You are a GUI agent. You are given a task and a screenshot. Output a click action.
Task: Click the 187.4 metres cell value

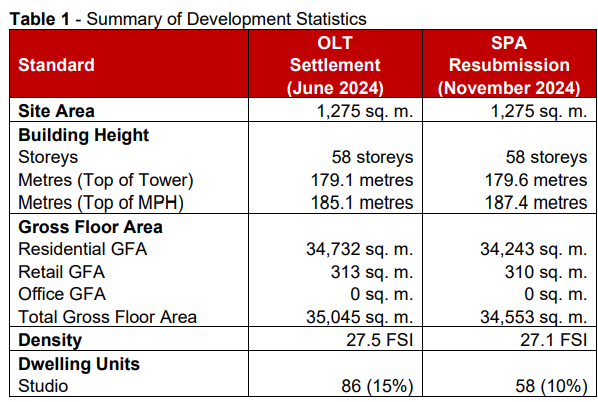point(535,203)
